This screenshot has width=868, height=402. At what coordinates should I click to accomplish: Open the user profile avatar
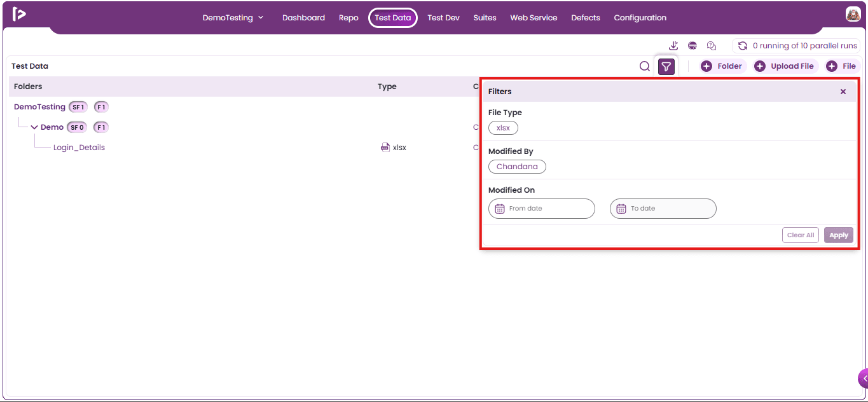[x=853, y=14]
